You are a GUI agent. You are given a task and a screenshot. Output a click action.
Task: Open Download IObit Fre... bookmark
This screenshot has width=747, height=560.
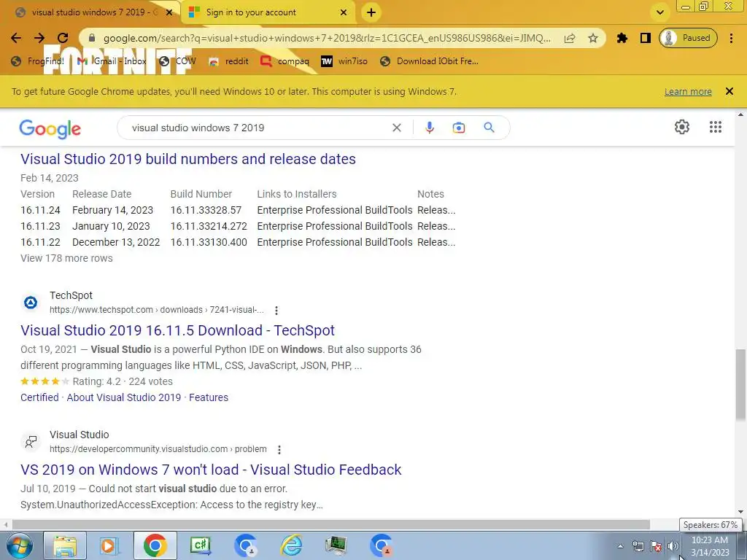[430, 61]
